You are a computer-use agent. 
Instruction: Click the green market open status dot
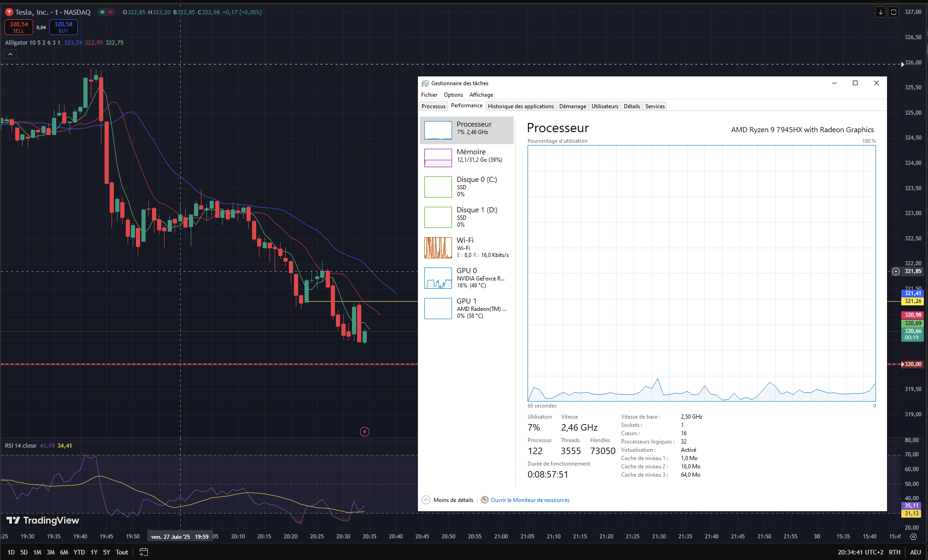[x=102, y=12]
